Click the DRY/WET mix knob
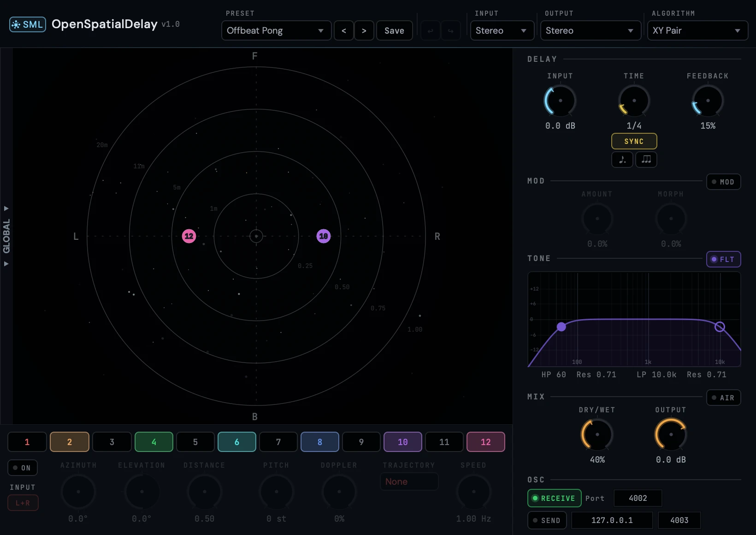 (597, 434)
